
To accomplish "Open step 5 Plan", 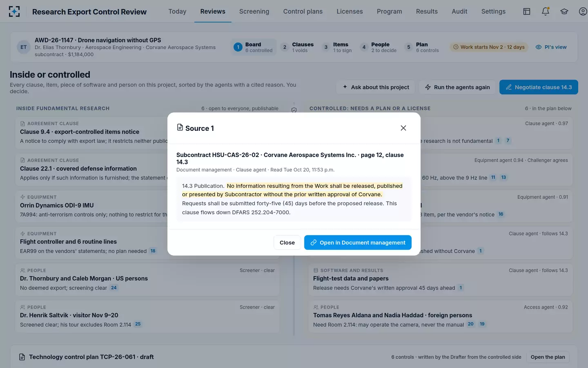I will point(422,47).
